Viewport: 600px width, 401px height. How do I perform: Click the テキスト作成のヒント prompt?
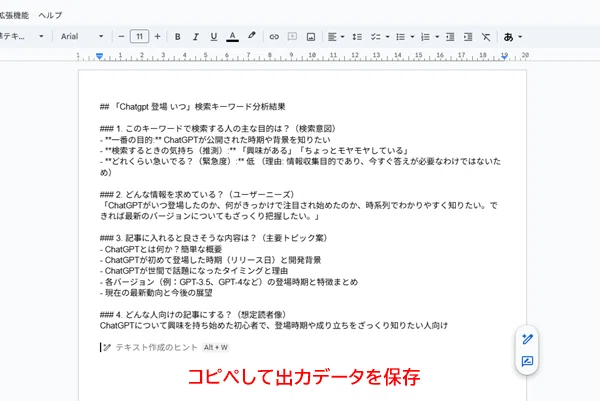pyautogui.click(x=156, y=347)
